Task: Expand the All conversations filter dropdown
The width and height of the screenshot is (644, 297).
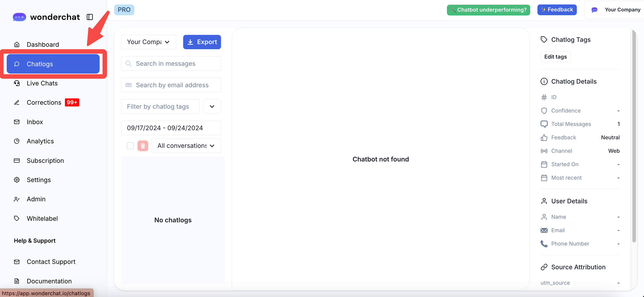Action: (186, 146)
